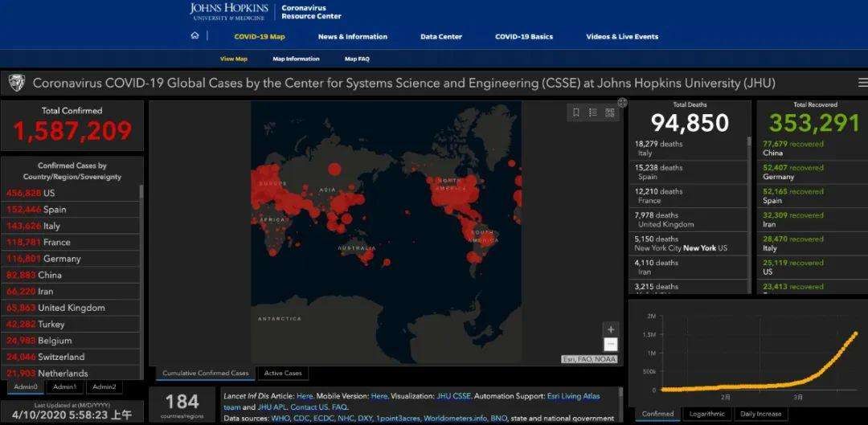Open the dashboard hamburger menu
The height and width of the screenshot is (425, 868).
pyautogui.click(x=862, y=83)
